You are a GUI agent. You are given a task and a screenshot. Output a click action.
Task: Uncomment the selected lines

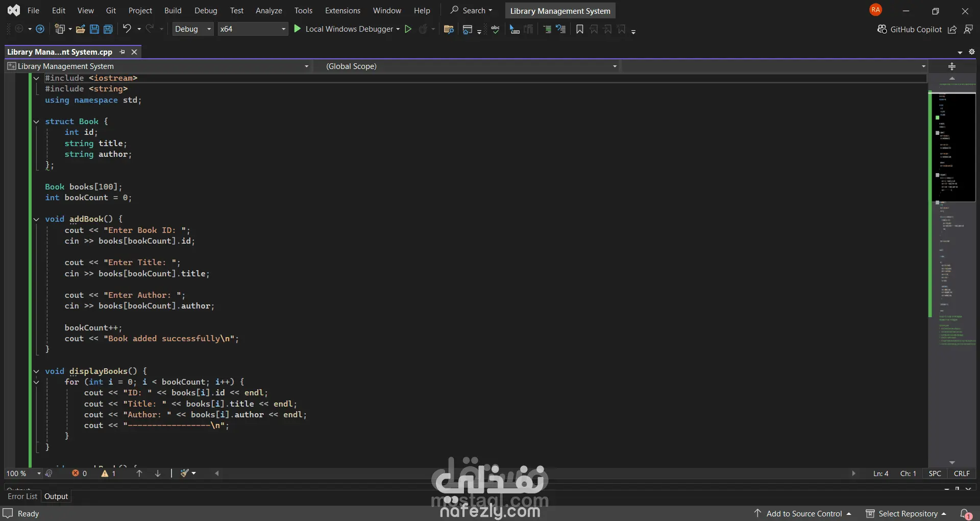point(561,29)
